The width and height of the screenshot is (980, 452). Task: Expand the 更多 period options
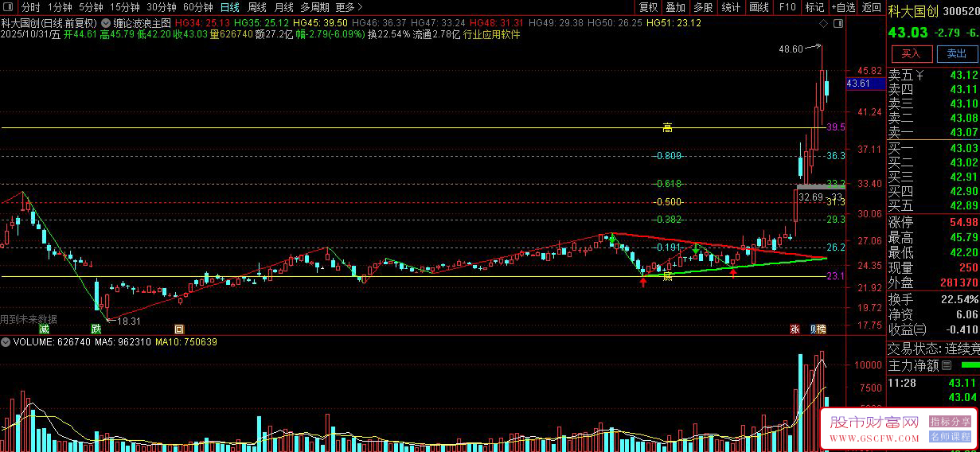[x=349, y=7]
